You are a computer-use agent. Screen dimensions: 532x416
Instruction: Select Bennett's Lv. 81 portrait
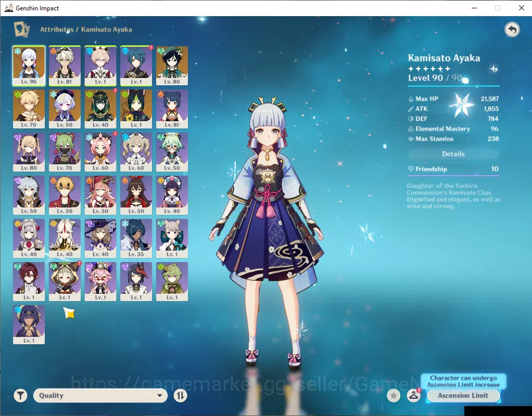click(65, 66)
